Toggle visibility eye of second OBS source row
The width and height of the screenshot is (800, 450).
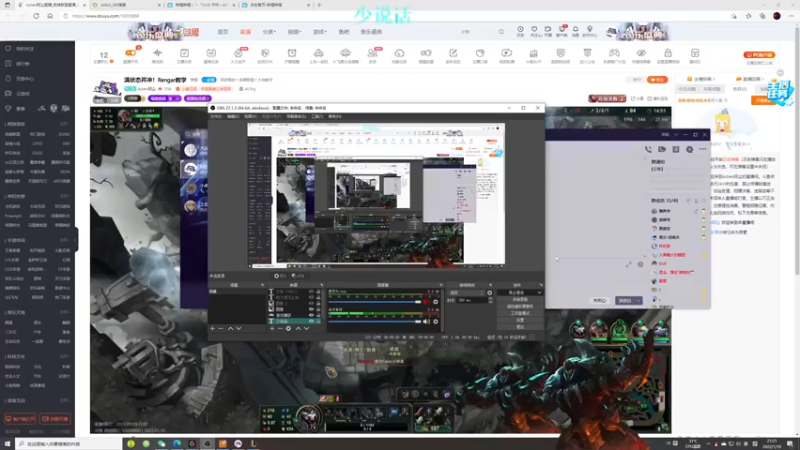coord(312,297)
